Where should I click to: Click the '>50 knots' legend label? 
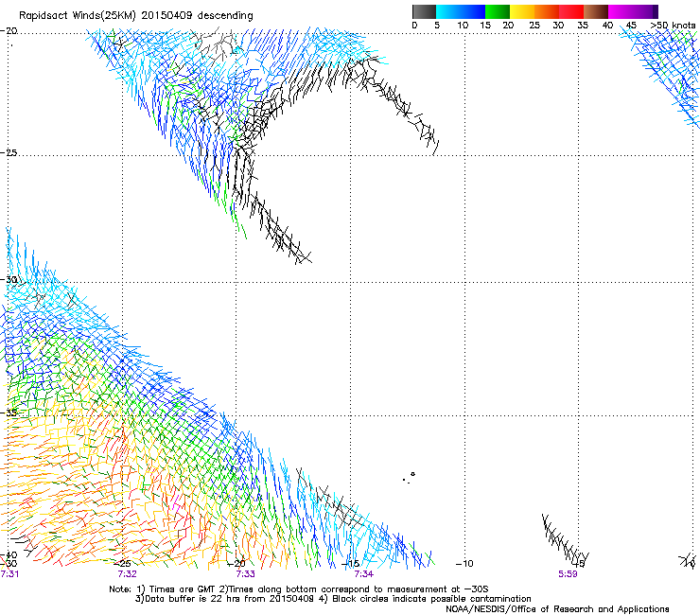tap(673, 26)
